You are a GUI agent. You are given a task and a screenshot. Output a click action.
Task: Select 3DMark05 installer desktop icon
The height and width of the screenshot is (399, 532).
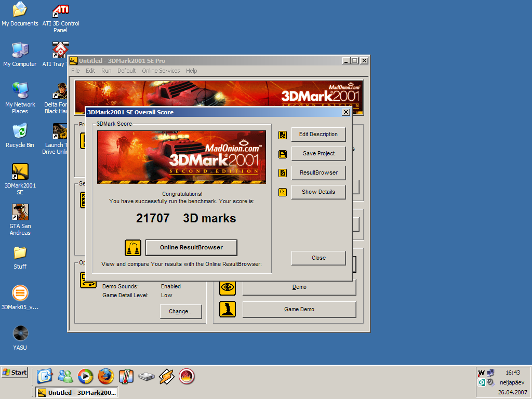click(x=20, y=298)
